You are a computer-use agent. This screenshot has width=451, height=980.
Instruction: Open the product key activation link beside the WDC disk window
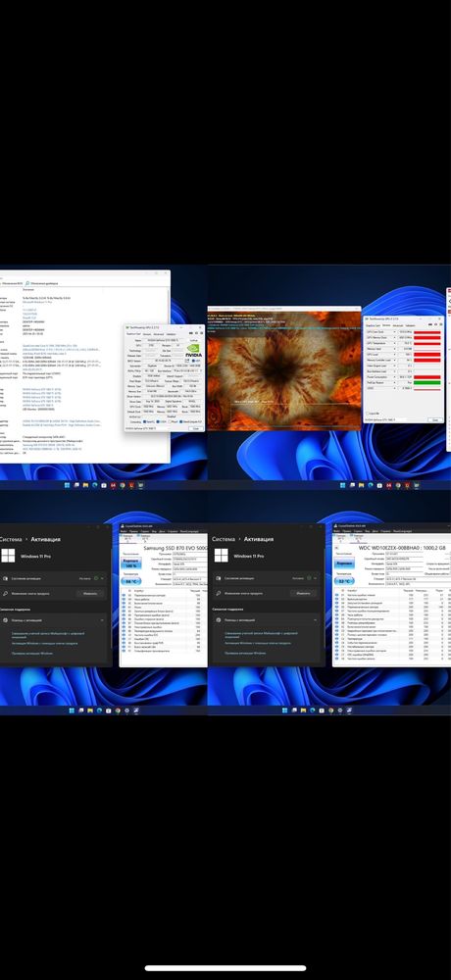(258, 643)
